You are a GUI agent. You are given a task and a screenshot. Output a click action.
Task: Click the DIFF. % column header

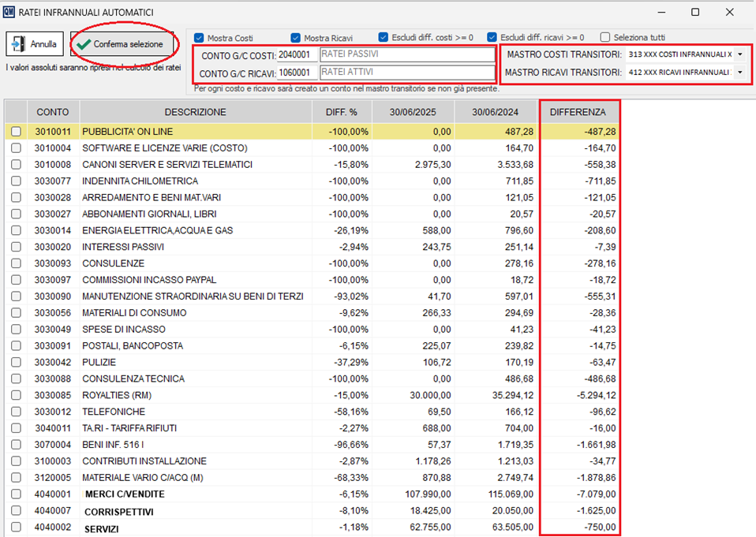coord(341,112)
